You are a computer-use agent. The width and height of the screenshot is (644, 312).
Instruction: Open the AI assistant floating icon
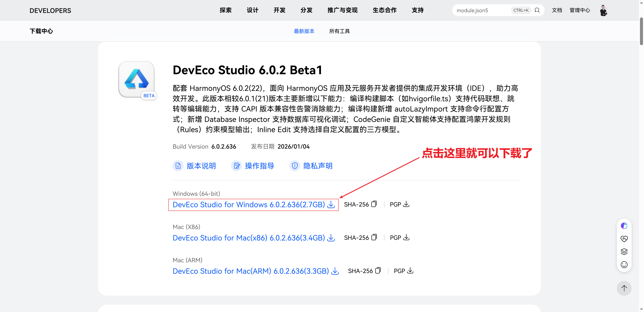(x=624, y=226)
